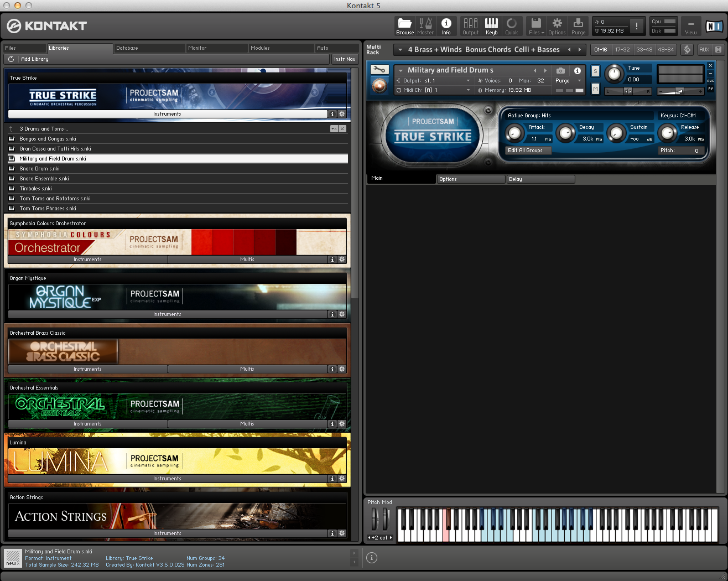This screenshot has width=728, height=581.
Task: Click the info circle in status bar
Action: pyautogui.click(x=372, y=558)
